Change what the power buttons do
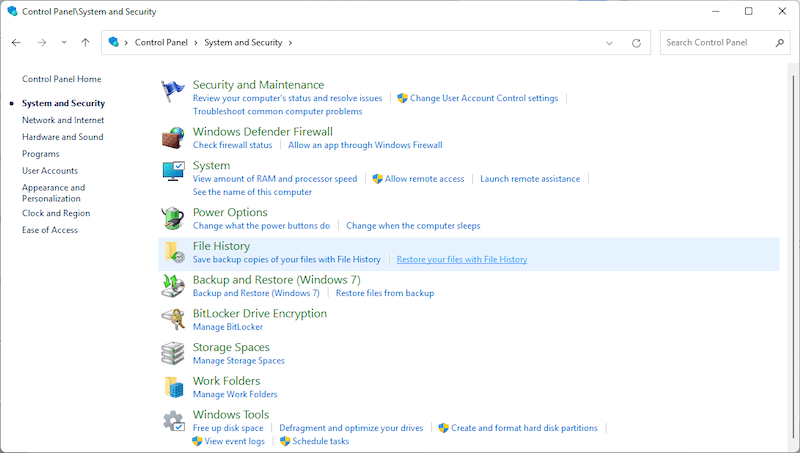 pyautogui.click(x=261, y=225)
